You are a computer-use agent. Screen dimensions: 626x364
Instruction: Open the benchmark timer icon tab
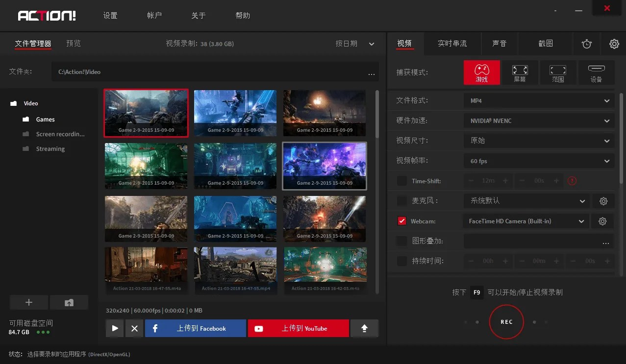point(587,44)
